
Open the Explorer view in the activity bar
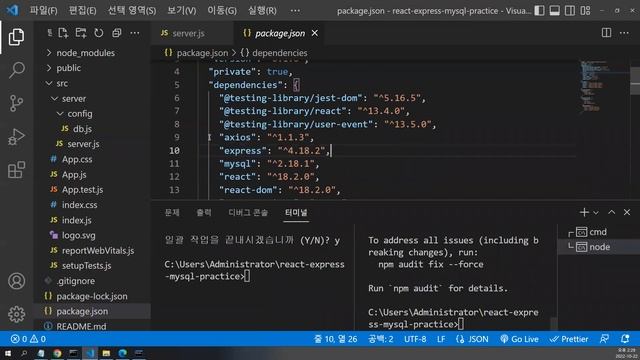(x=16, y=37)
